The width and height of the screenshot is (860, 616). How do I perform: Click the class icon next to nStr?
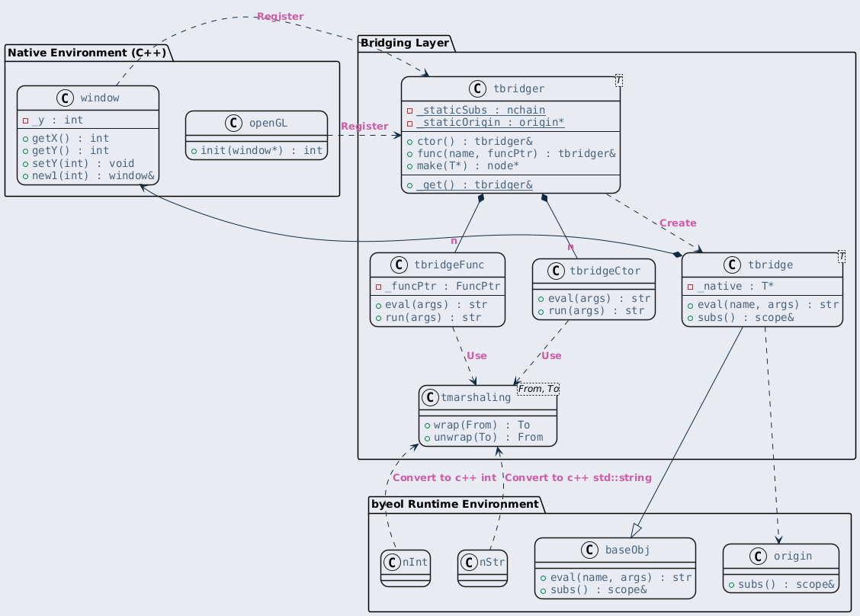(x=469, y=562)
